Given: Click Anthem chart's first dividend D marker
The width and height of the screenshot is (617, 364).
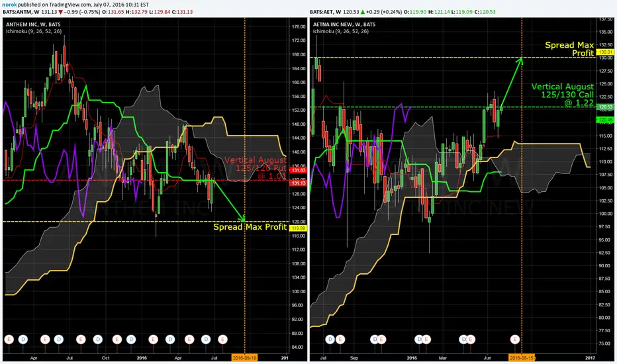Looking at the screenshot, I should (23, 340).
